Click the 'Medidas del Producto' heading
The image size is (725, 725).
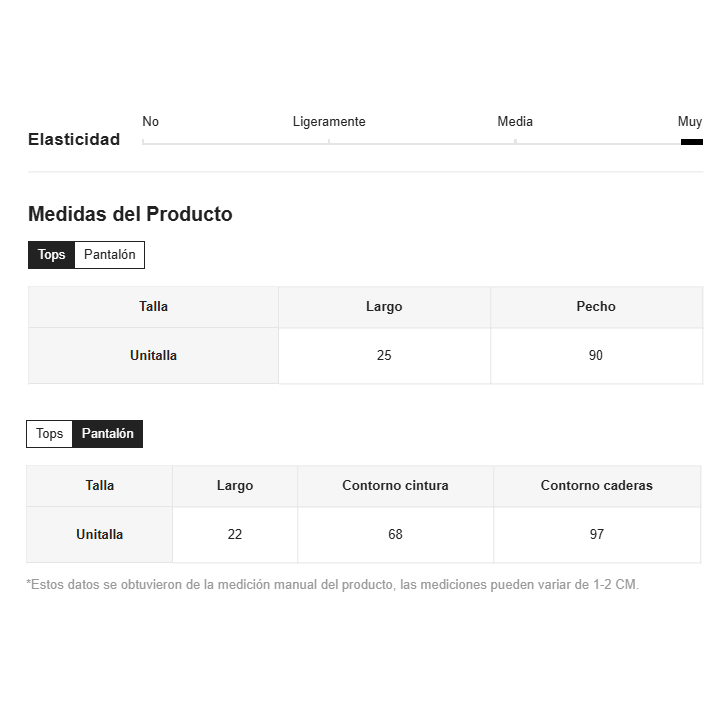click(x=130, y=214)
